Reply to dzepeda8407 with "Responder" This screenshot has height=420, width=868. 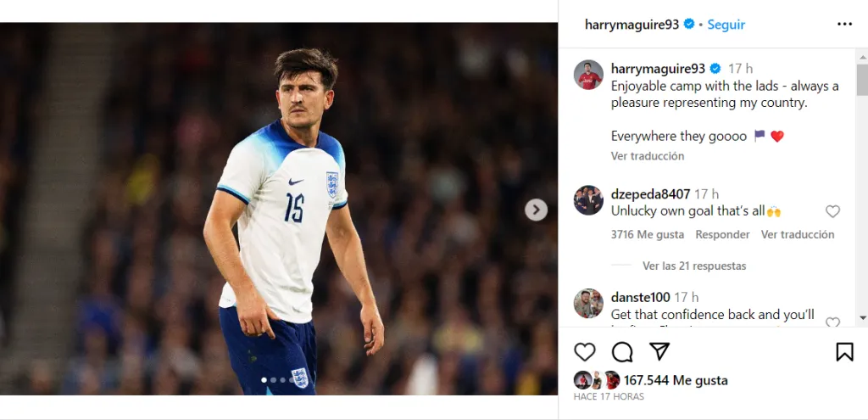click(722, 234)
